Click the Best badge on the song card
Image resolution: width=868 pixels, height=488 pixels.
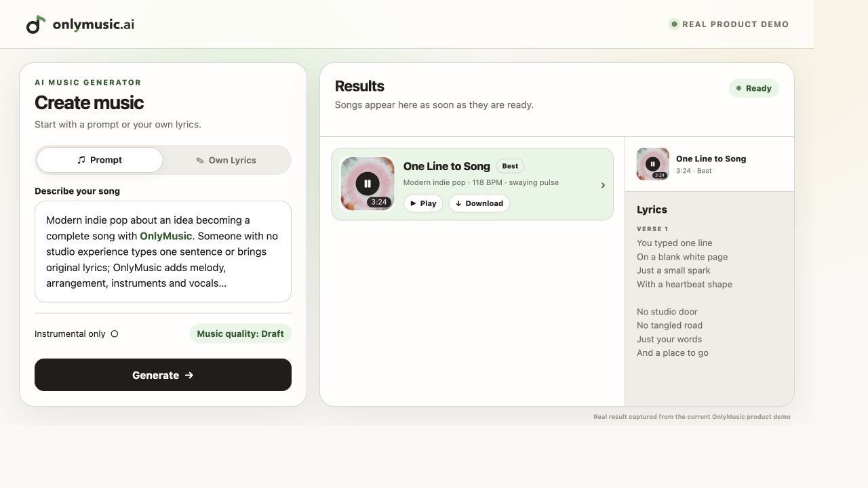click(510, 166)
